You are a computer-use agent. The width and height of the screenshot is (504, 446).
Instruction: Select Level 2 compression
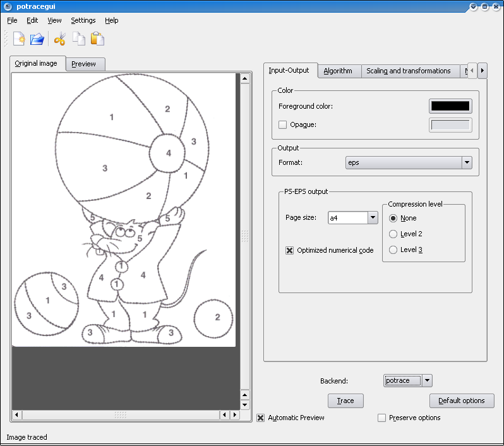[x=393, y=234]
